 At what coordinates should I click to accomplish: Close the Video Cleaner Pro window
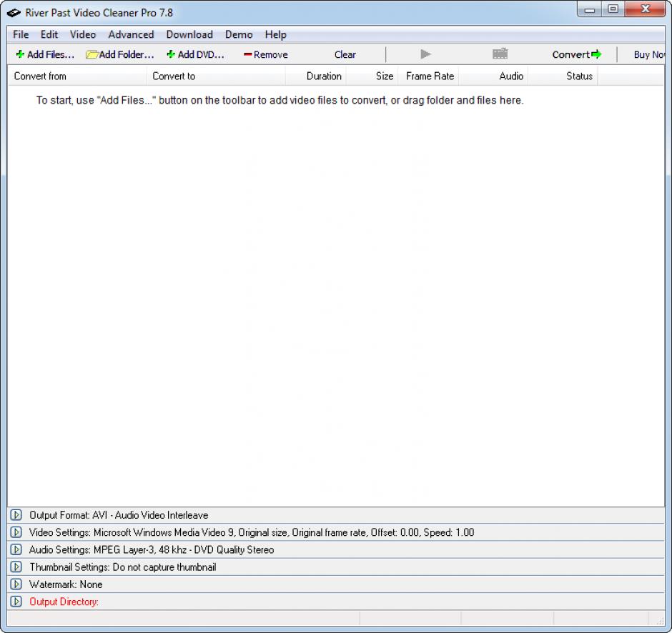646,9
